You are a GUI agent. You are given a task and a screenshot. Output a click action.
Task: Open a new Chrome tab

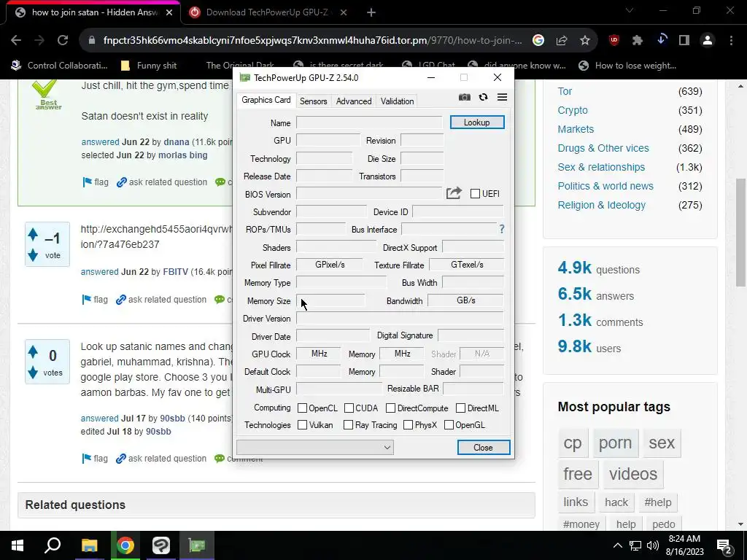tap(371, 12)
